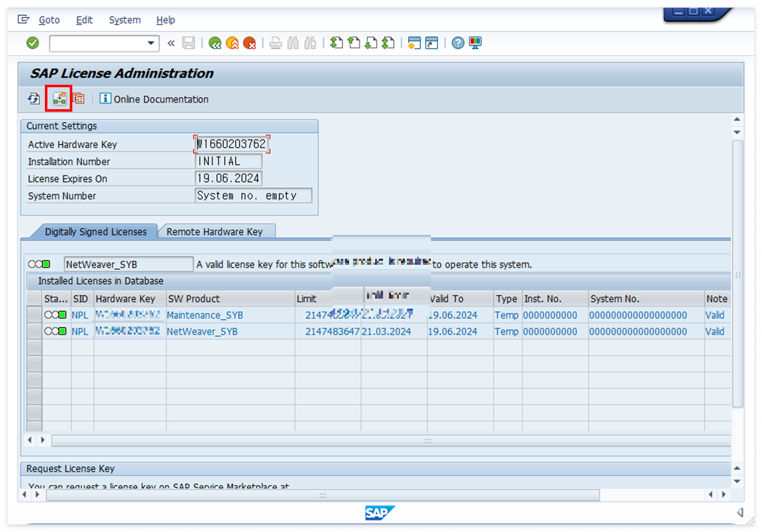This screenshot has height=532, width=762.
Task: Open the SAP window menu icon beside Goto
Action: [23, 19]
